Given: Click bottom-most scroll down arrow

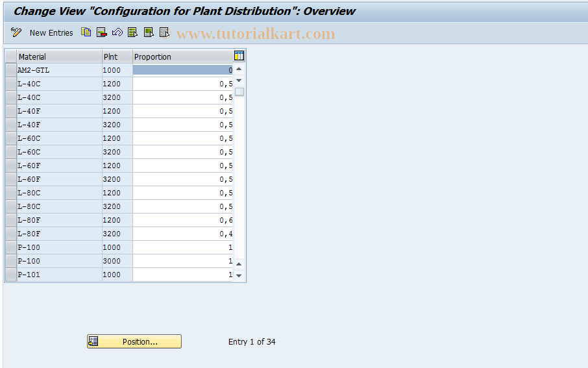Looking at the screenshot, I should coord(239,275).
